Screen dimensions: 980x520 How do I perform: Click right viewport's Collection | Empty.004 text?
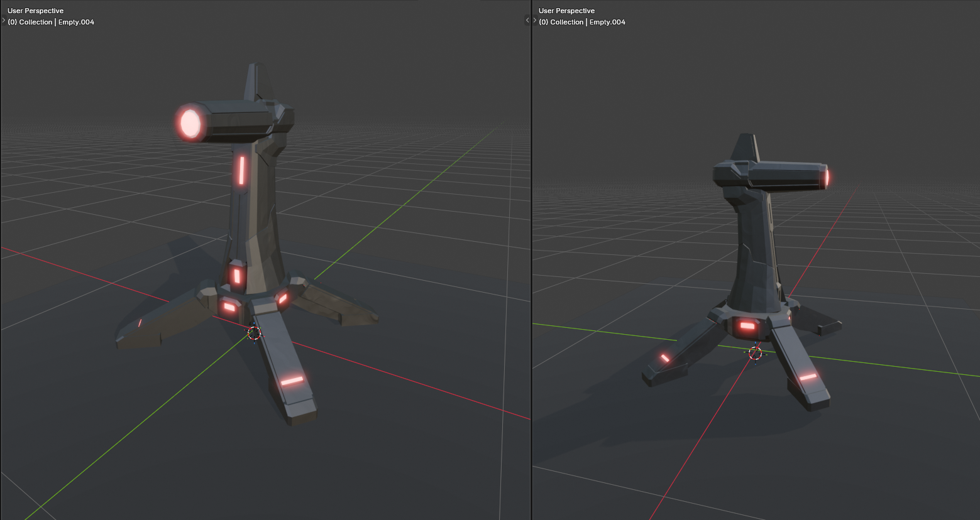pos(588,22)
